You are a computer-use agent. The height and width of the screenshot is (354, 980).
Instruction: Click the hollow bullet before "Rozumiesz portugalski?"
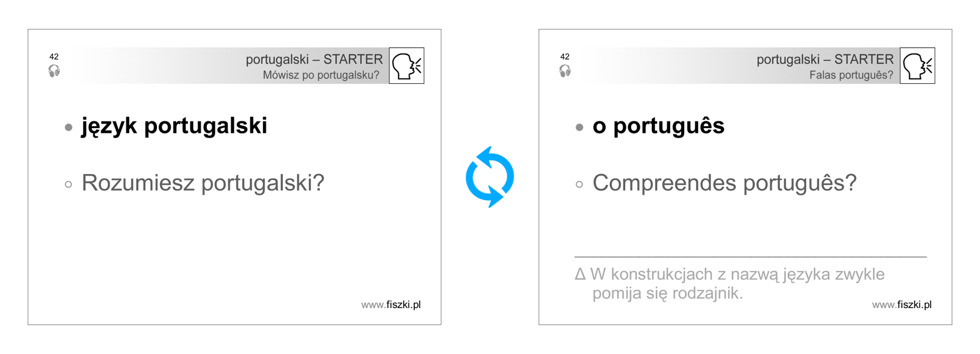pyautogui.click(x=69, y=185)
